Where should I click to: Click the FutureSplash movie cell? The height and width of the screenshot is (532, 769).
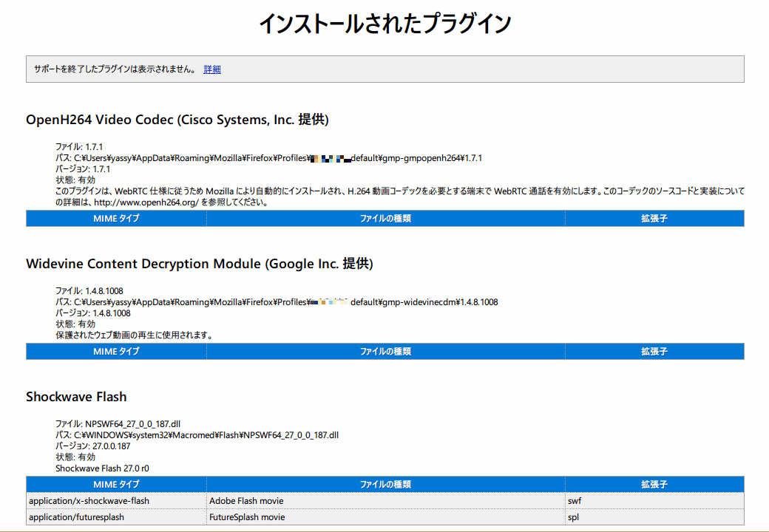[385, 516]
